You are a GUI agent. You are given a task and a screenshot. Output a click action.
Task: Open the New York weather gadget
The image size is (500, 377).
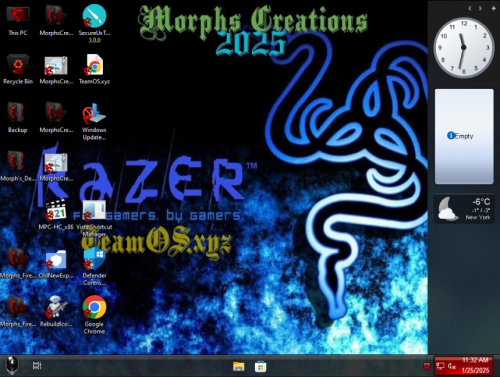(x=464, y=209)
